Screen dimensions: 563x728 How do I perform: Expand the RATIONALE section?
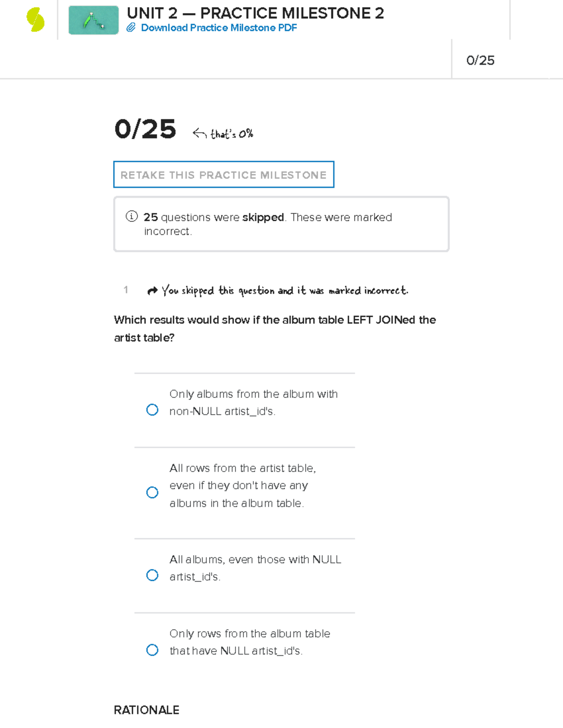click(146, 710)
